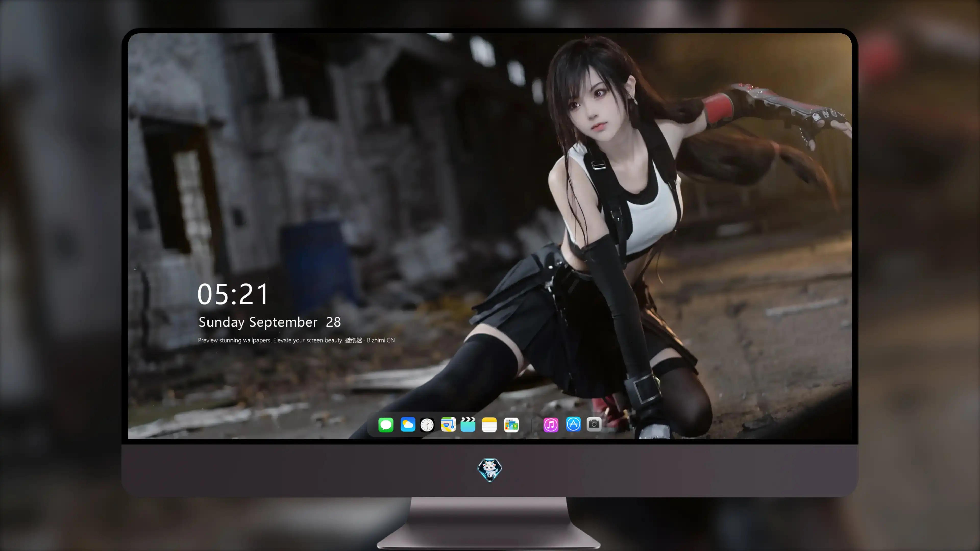This screenshot has height=551, width=980.
Task: Open the App Store from the dock
Action: pyautogui.click(x=573, y=424)
